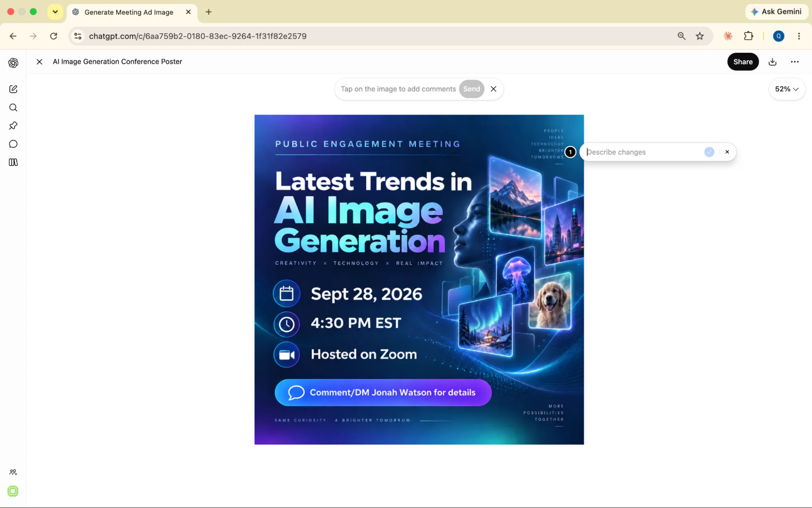Screen dimensions: 812x508
Task: Download the poster image
Action: click(773, 62)
